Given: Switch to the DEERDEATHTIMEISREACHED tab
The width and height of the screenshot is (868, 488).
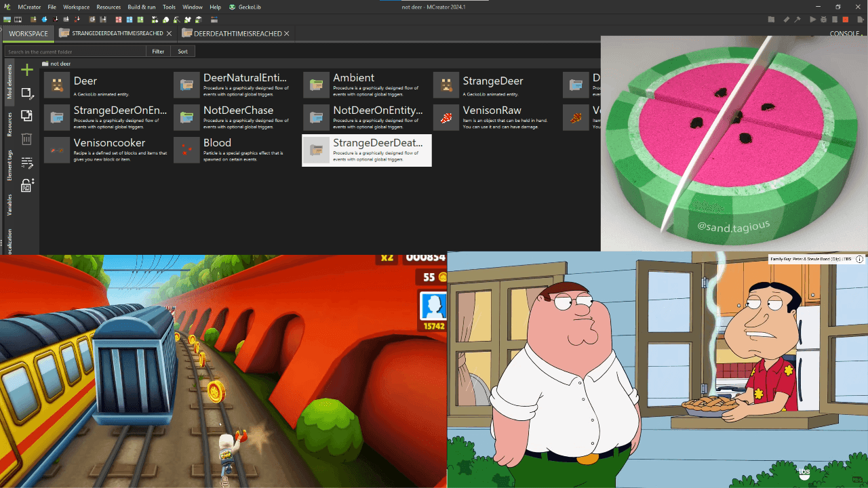Looking at the screenshot, I should tap(237, 33).
